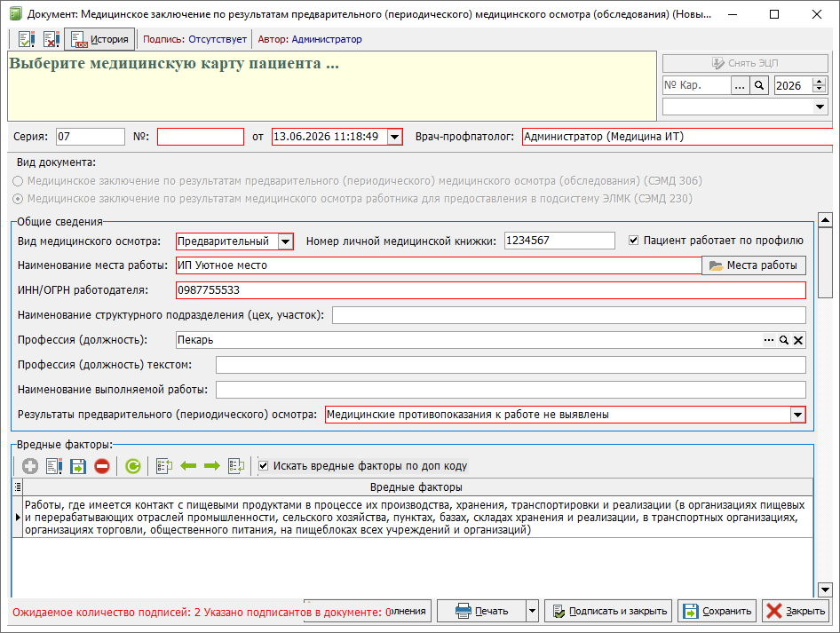Image resolution: width=840 pixels, height=633 pixels.
Task: Click the left-side list import icon in factors toolbar
Action: pyautogui.click(x=164, y=466)
